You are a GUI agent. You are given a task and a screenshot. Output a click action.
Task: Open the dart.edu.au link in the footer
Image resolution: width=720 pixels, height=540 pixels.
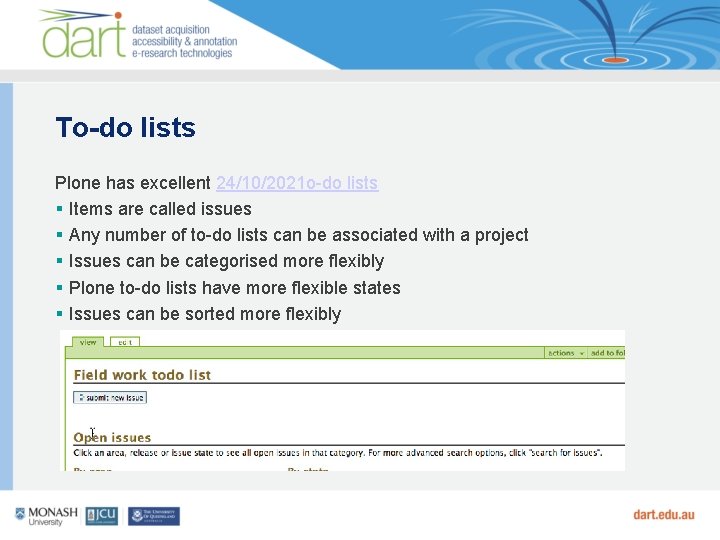pos(664,515)
